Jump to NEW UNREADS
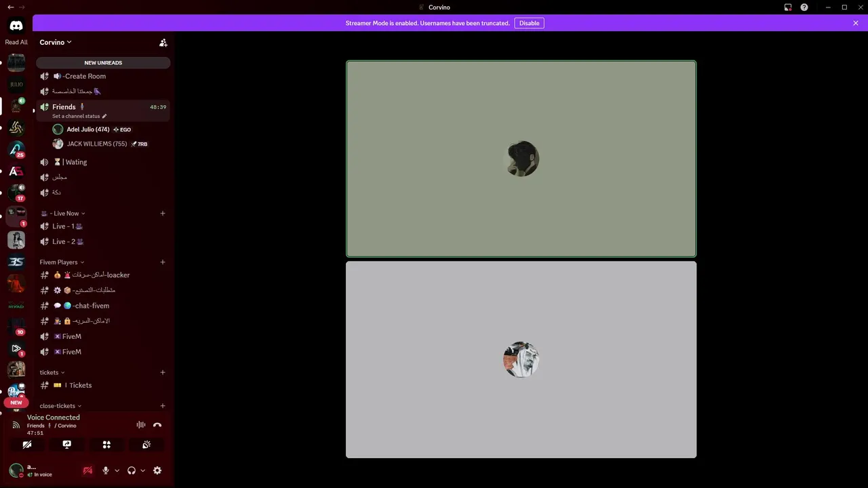Image resolution: width=868 pixels, height=488 pixels. pyautogui.click(x=103, y=63)
